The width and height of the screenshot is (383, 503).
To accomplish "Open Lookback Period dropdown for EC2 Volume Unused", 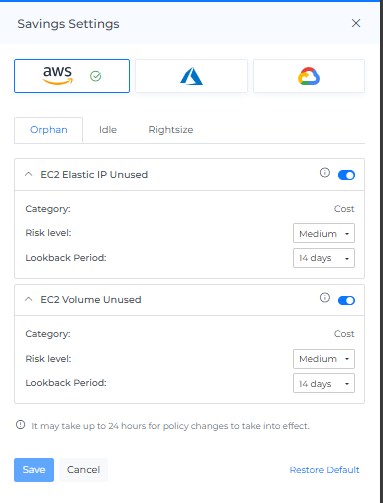I will click(324, 383).
